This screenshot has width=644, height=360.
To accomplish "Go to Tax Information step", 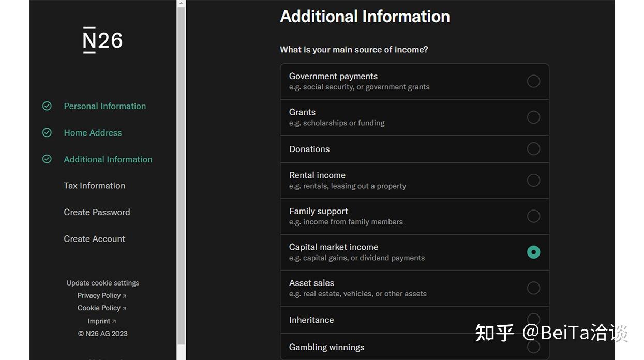I will pyautogui.click(x=94, y=186).
